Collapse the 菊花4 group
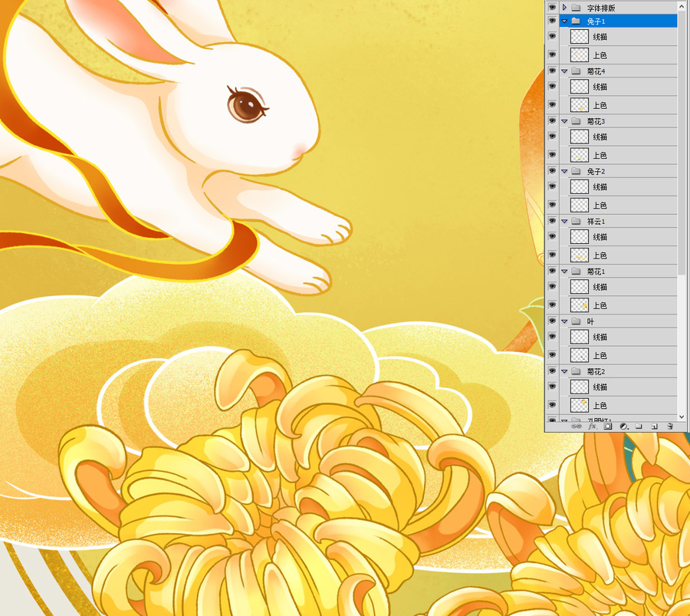The image size is (690, 616). 564,71
